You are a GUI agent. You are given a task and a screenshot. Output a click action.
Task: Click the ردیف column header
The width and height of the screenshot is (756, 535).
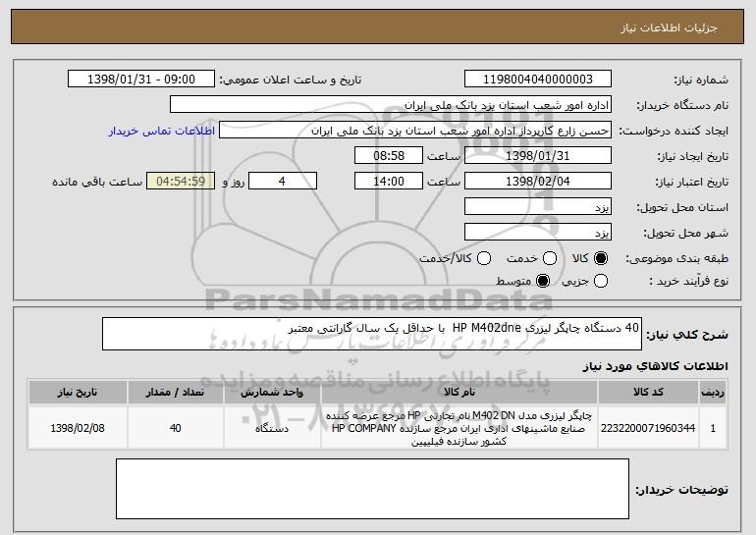coord(713,393)
